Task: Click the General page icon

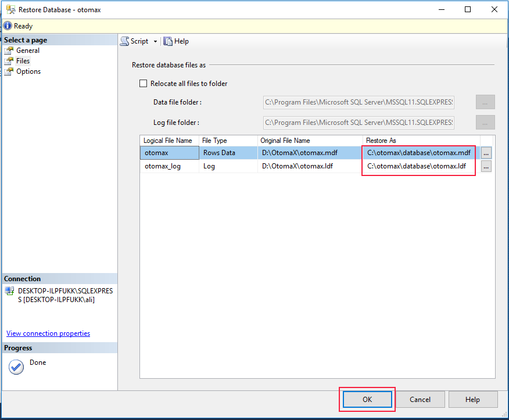Action: pyautogui.click(x=10, y=50)
